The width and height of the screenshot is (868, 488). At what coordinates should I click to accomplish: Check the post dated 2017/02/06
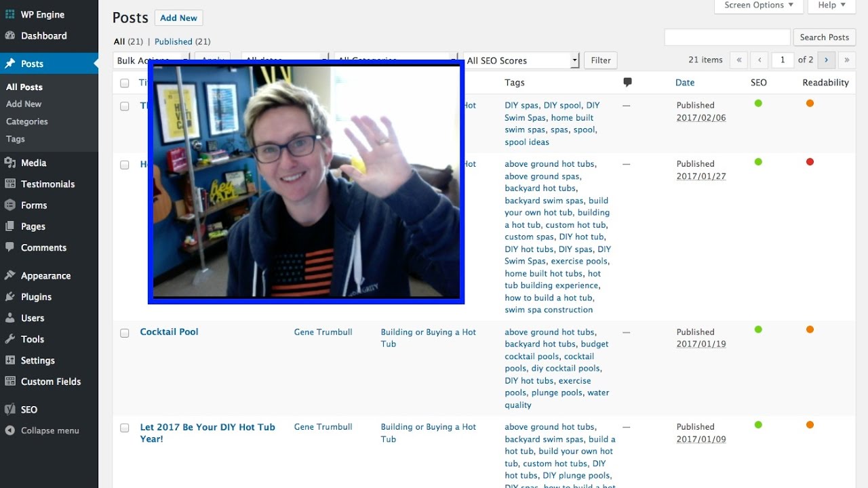pos(124,106)
